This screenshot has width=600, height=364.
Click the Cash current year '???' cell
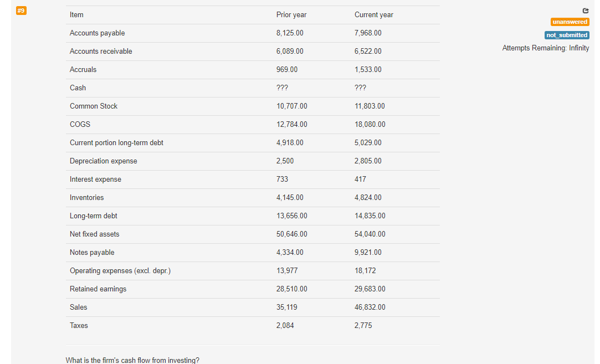click(360, 88)
